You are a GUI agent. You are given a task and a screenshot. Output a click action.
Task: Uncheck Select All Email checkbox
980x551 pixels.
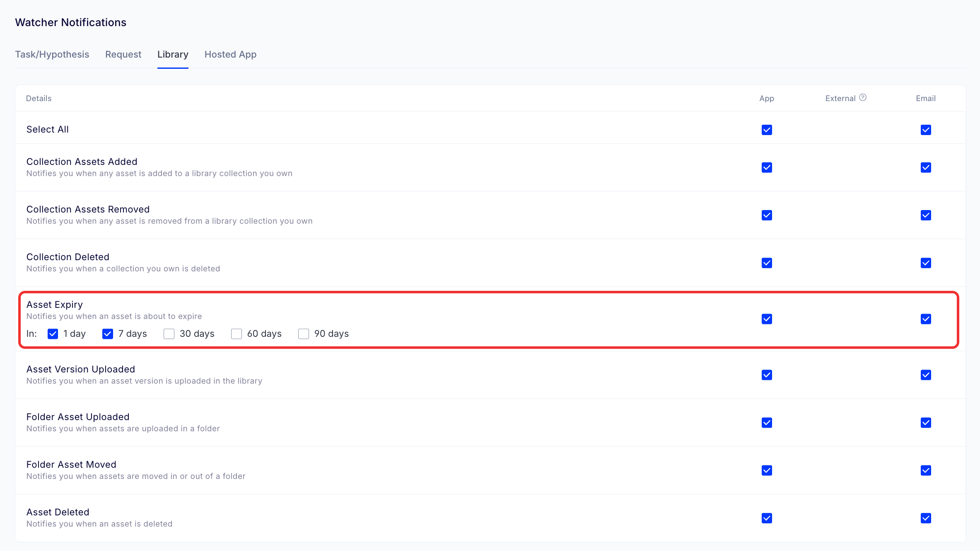(x=926, y=130)
